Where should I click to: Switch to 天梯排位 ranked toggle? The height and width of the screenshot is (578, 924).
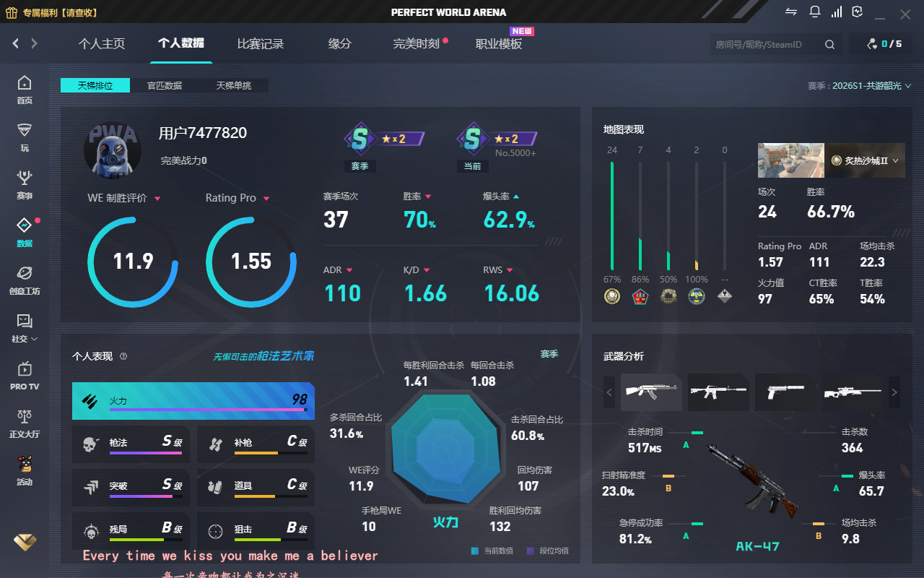pos(95,85)
